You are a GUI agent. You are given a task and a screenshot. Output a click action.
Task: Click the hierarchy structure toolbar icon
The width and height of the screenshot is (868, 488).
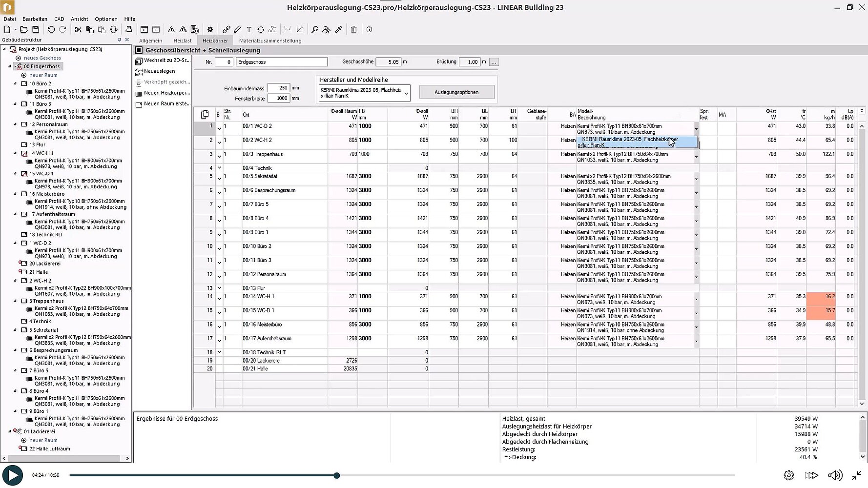pos(272,30)
